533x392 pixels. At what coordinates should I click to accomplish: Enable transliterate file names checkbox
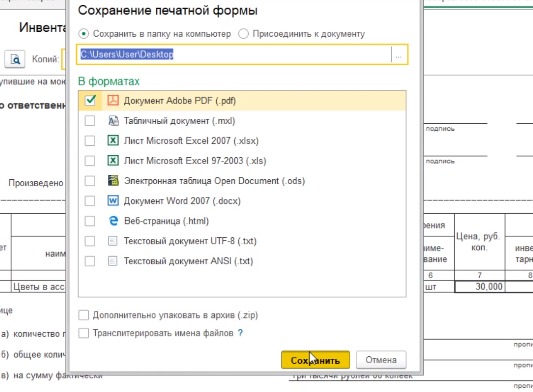click(84, 333)
